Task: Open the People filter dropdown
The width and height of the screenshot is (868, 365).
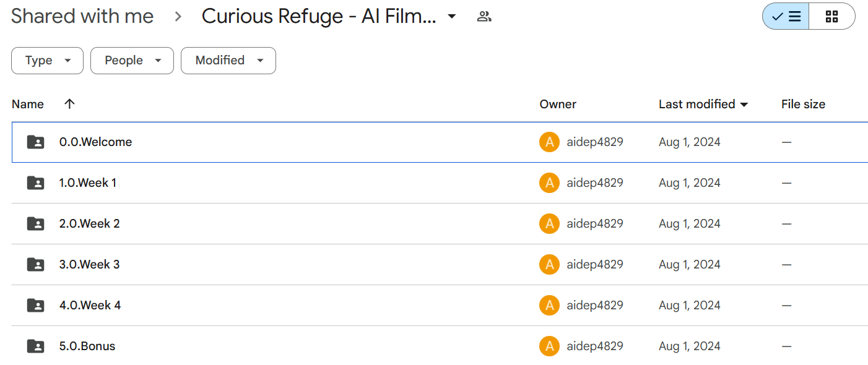Action: point(132,61)
